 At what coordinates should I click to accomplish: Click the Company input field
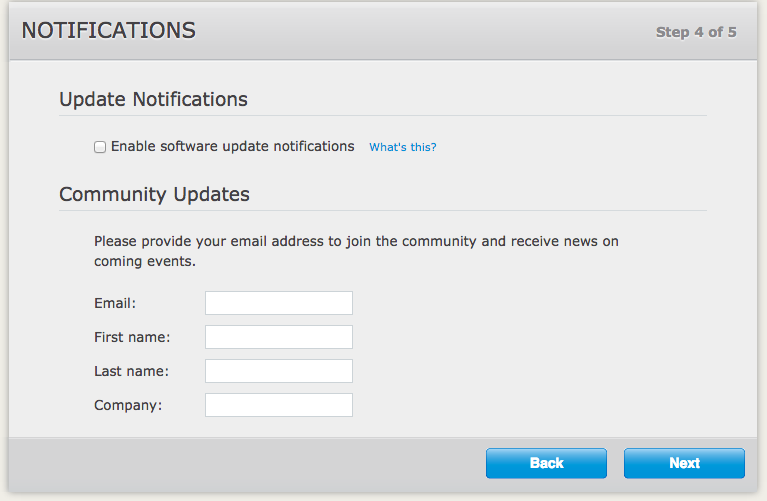click(279, 405)
